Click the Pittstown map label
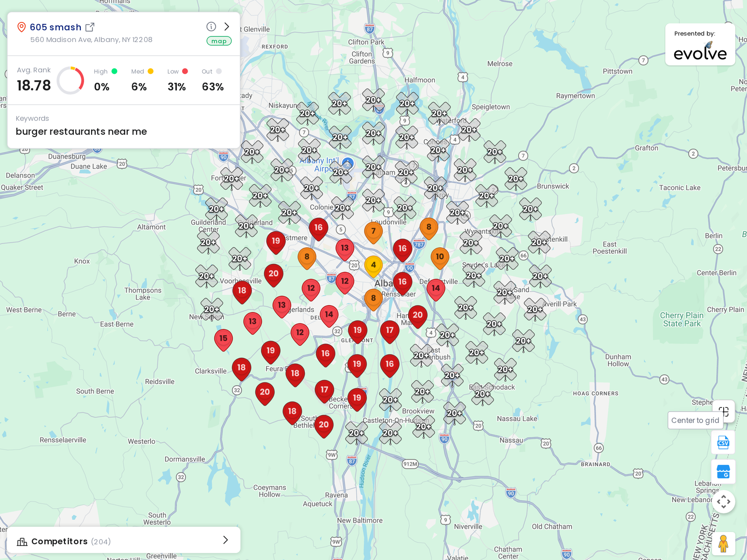The width and height of the screenshot is (747, 560). [618, 71]
